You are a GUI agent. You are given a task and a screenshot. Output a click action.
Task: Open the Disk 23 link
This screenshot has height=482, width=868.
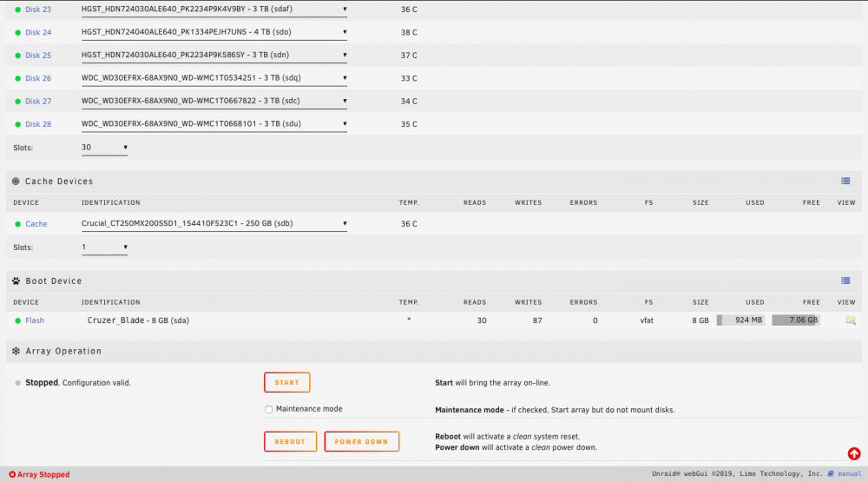tap(38, 10)
